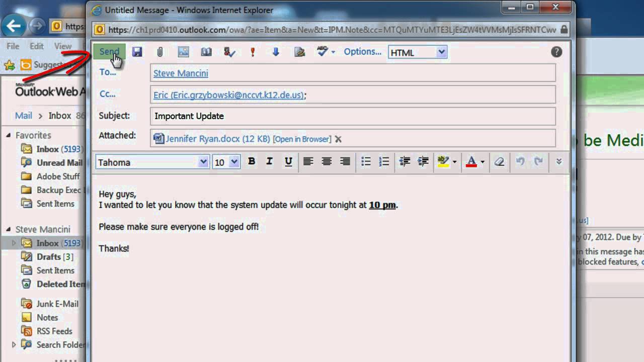This screenshot has width=644, height=362.
Task: Open Jennifer Ryan.docx attachment
Action: 217,139
